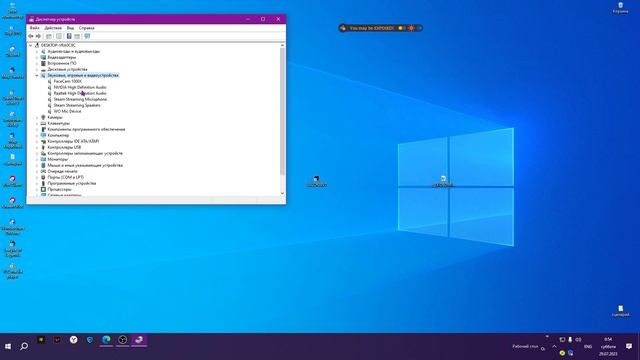The image size is (640, 360).
Task: Click the monitor icon beside Мониторы
Action: 43,159
